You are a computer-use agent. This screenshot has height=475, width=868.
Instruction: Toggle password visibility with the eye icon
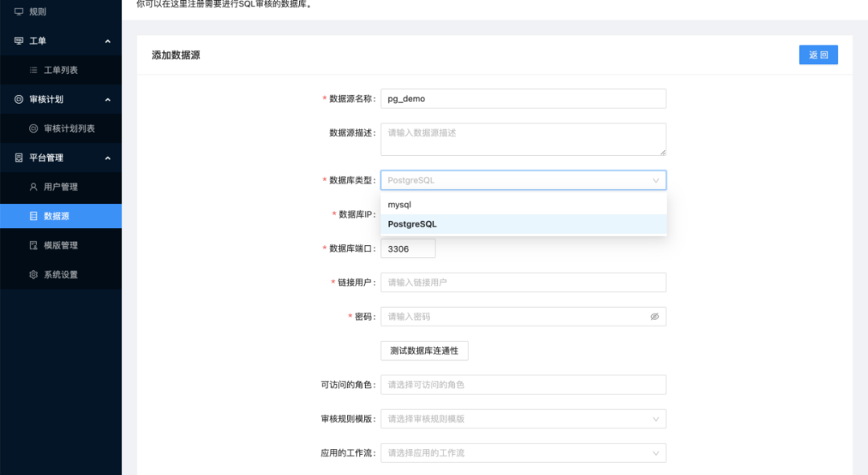(654, 316)
